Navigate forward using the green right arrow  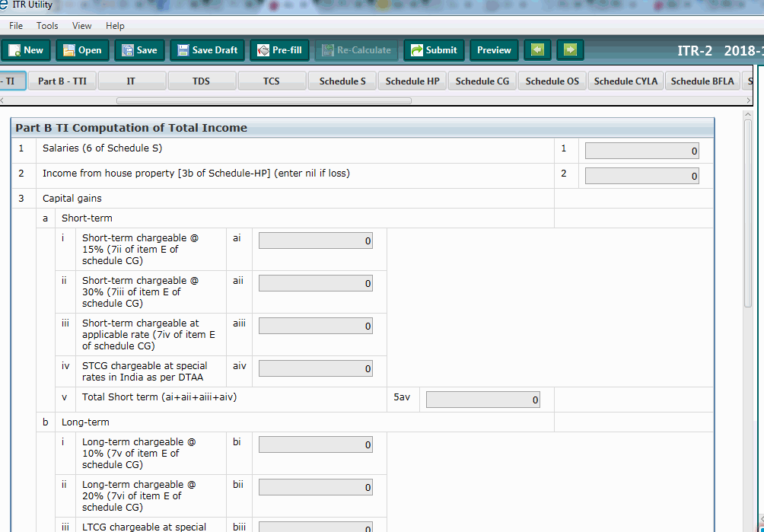(569, 49)
